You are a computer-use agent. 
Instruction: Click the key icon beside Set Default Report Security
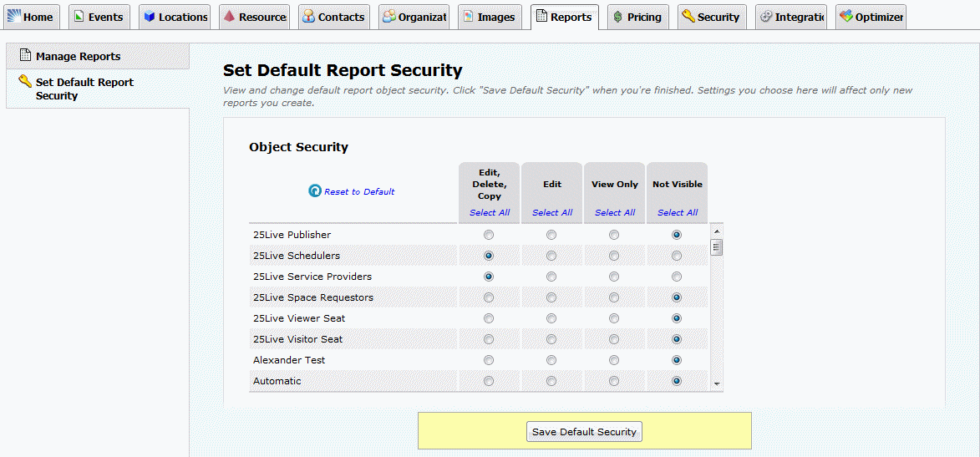point(25,81)
